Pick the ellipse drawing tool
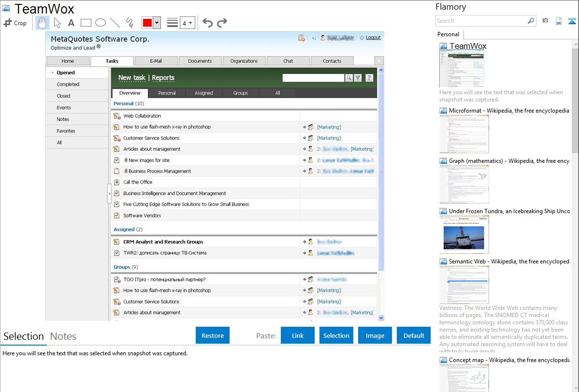This screenshot has height=392, width=579. [101, 23]
